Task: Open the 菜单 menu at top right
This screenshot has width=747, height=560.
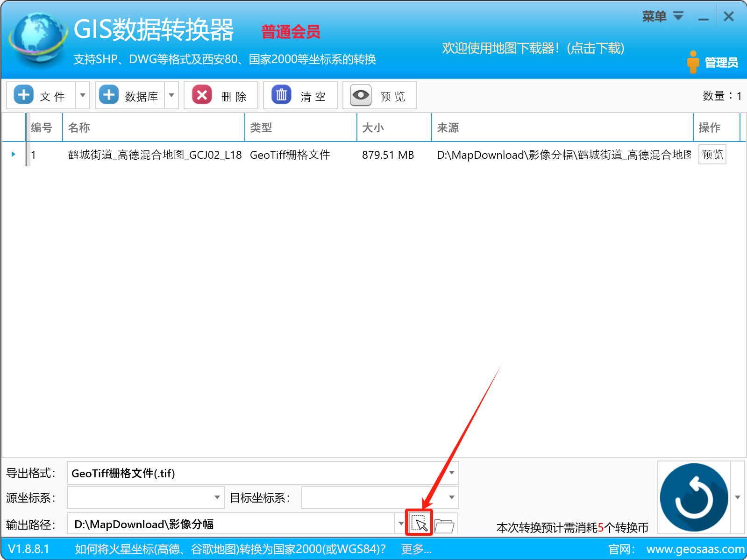Action: (x=663, y=17)
